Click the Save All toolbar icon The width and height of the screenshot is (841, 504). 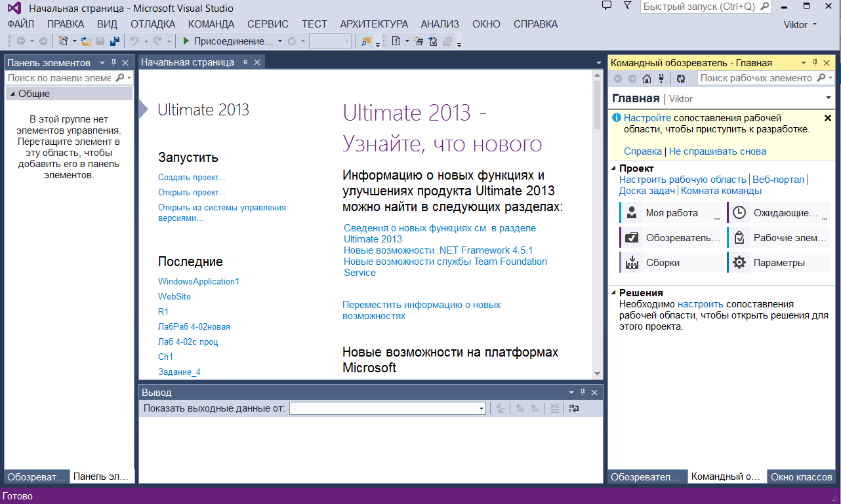coord(115,41)
